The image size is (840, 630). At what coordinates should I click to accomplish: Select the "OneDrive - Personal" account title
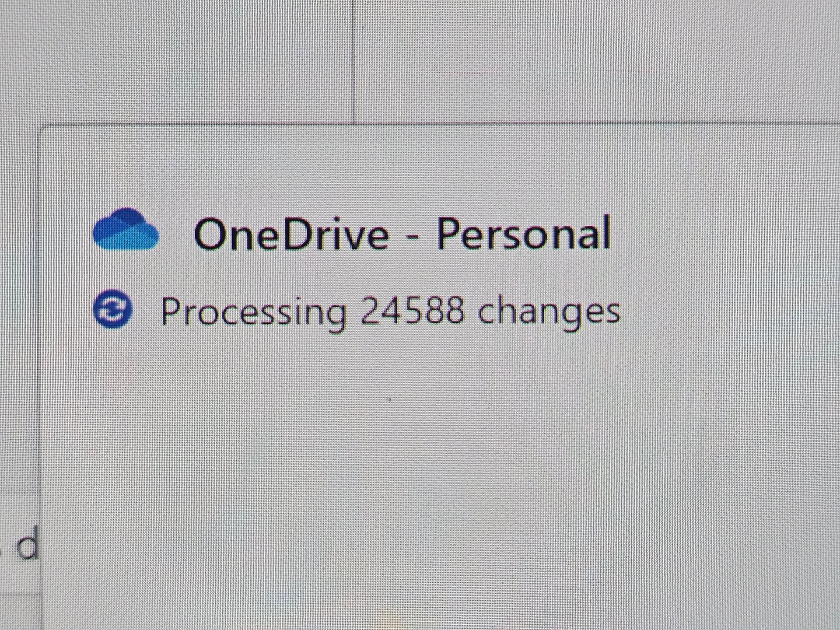pyautogui.click(x=402, y=234)
